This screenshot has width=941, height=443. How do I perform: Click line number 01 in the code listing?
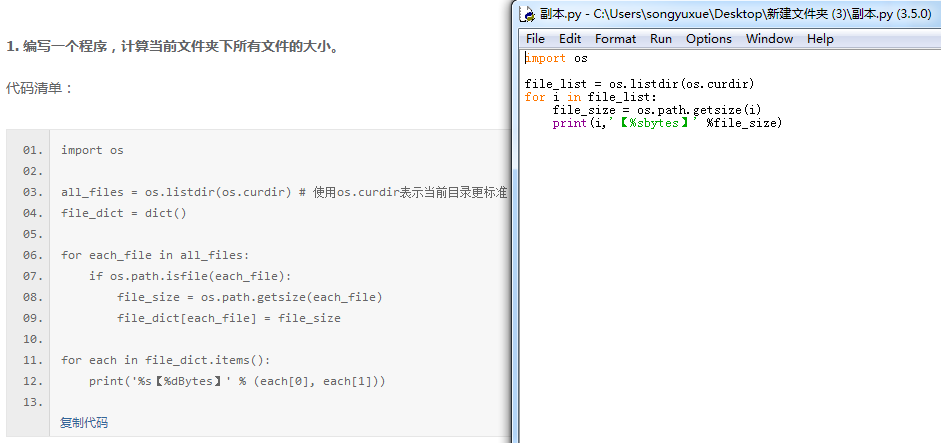(32, 150)
